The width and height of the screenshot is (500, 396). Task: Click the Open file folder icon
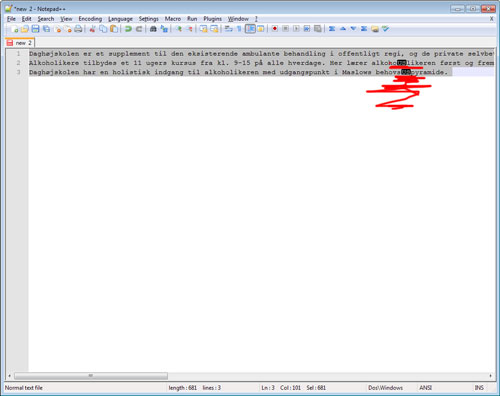point(25,29)
